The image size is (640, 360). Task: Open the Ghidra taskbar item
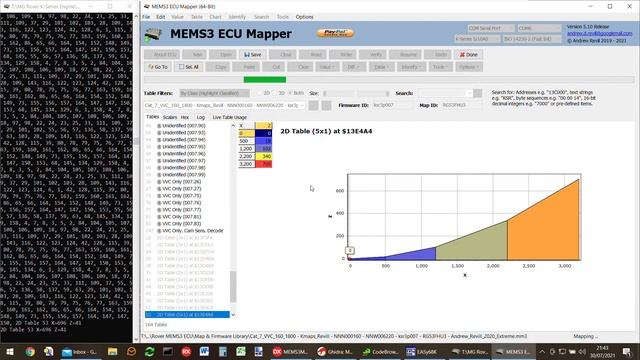pyautogui.click(x=335, y=351)
